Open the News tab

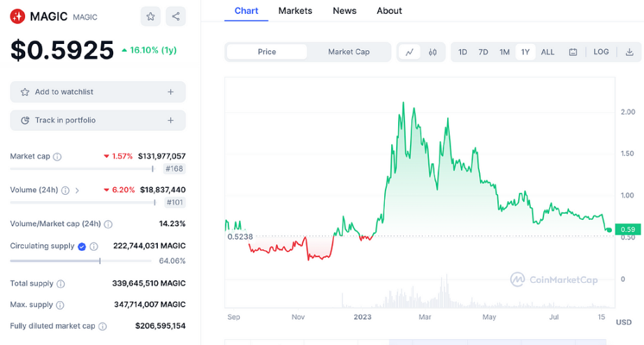[x=344, y=10]
